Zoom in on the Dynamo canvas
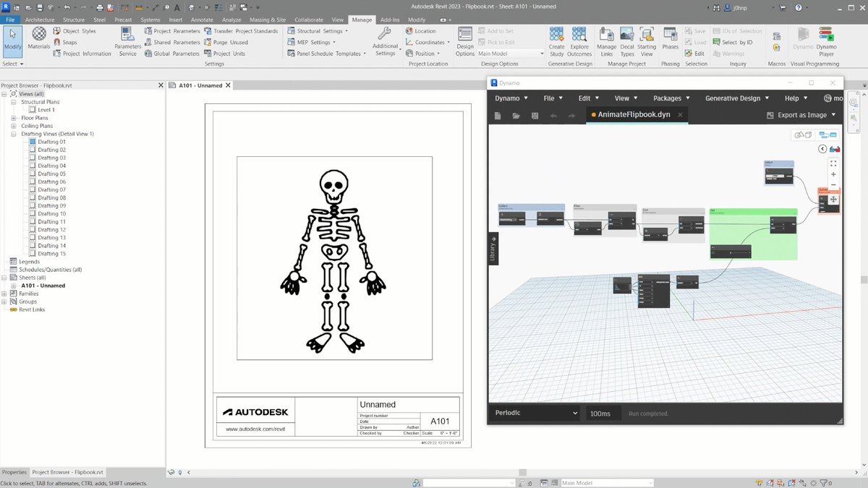Viewport: 868px width, 488px height. tap(833, 174)
